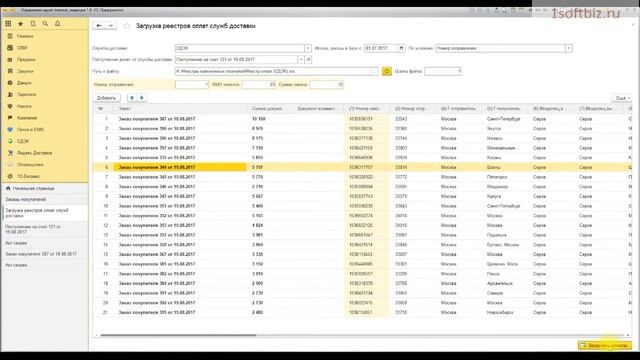Open the Продажи section icon
Screen dimensions: 640x360
(x=10, y=60)
